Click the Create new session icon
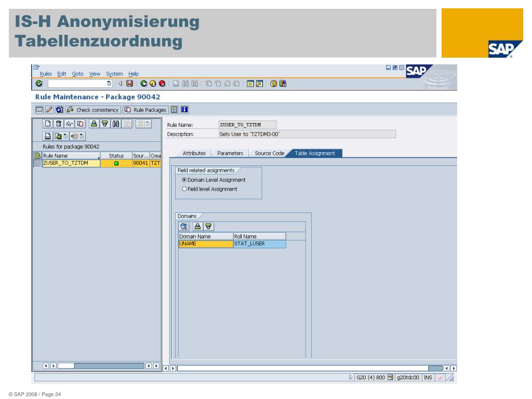The width and height of the screenshot is (532, 399). pos(250,84)
